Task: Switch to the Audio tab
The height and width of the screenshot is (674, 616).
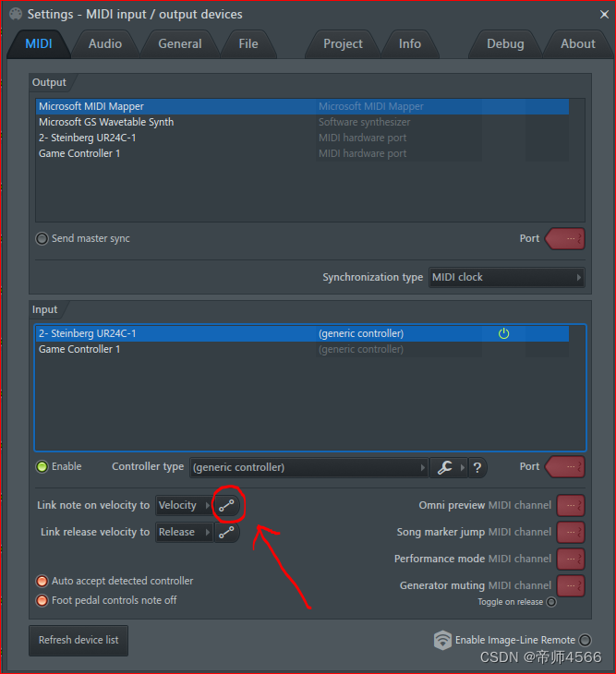Action: pos(105,43)
